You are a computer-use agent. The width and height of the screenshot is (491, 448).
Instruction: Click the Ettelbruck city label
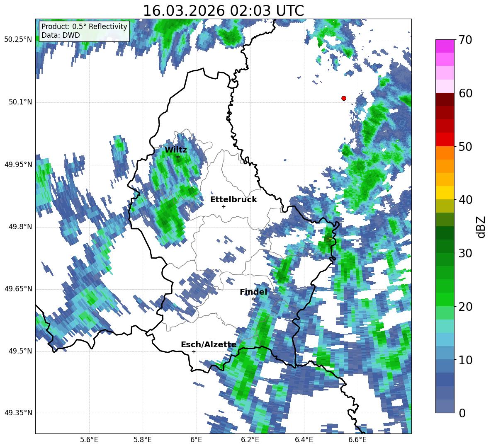[233, 200]
